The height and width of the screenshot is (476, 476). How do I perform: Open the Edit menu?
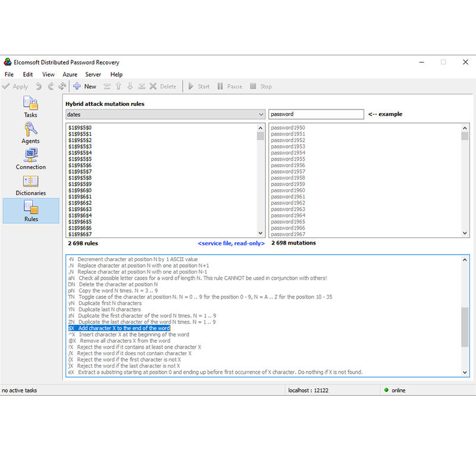[x=27, y=74]
